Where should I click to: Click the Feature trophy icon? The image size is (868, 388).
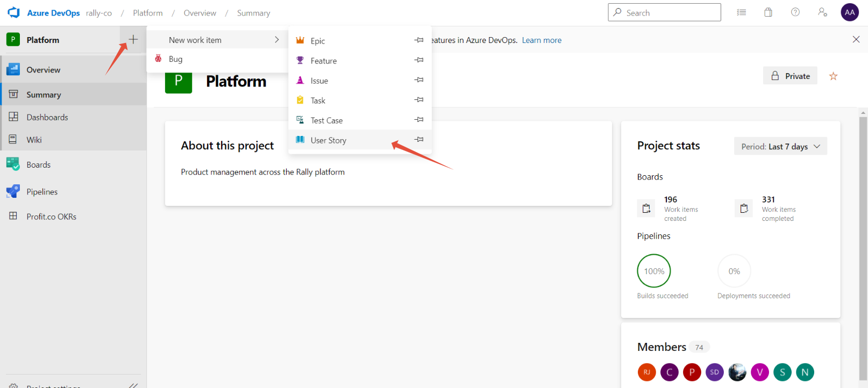pos(300,60)
